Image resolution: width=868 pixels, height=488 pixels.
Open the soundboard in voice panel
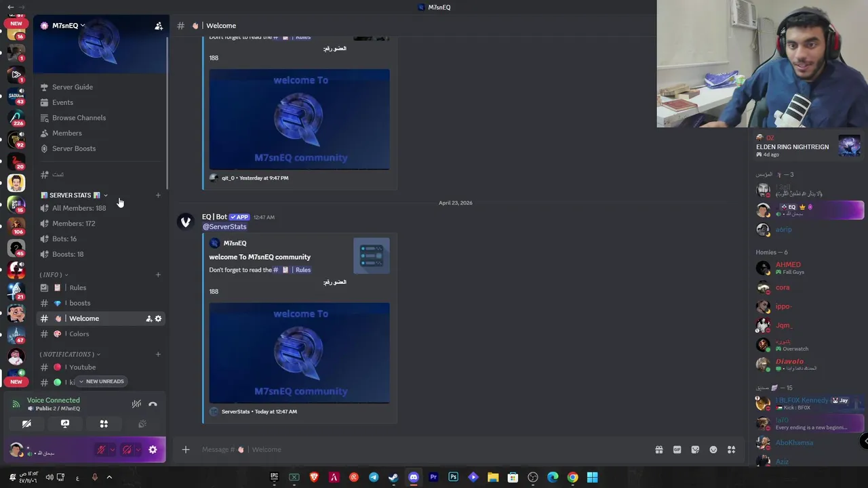pos(142,424)
